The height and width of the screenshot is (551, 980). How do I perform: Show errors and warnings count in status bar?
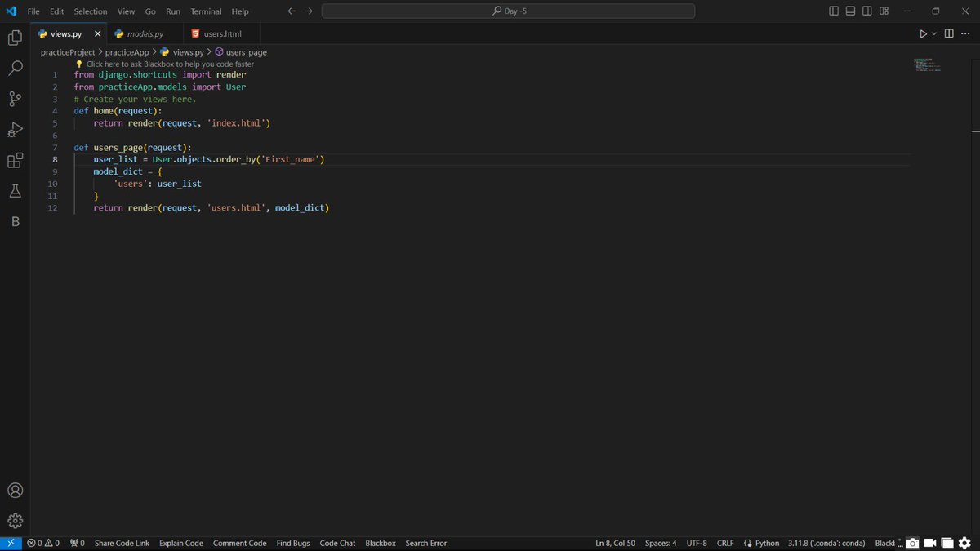coord(43,543)
